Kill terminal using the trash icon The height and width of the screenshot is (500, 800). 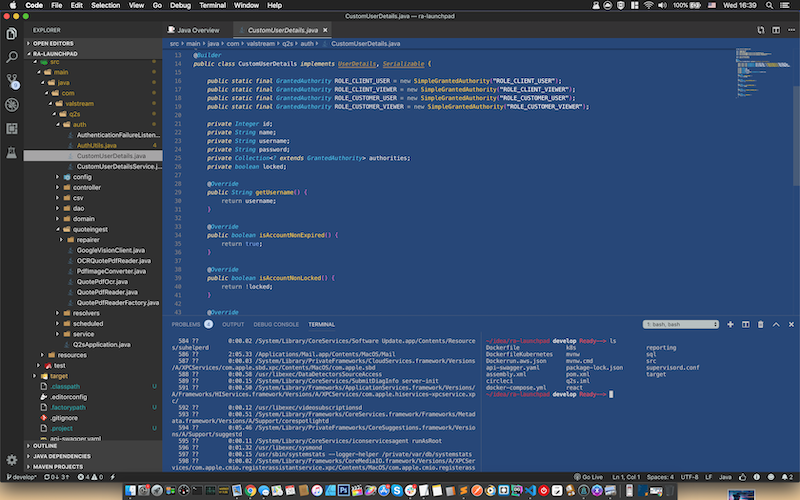(761, 324)
